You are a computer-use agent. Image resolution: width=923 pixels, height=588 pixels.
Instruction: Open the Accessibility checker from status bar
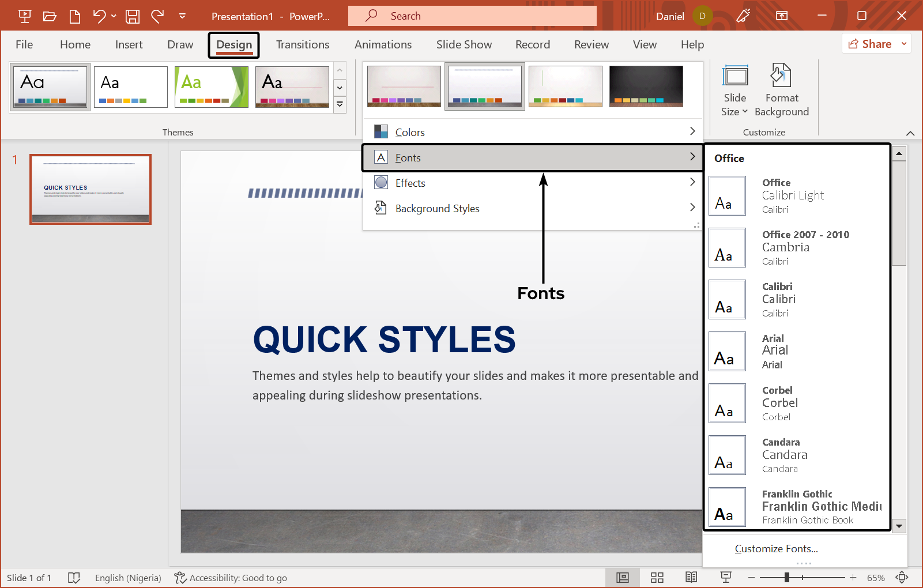[230, 577]
